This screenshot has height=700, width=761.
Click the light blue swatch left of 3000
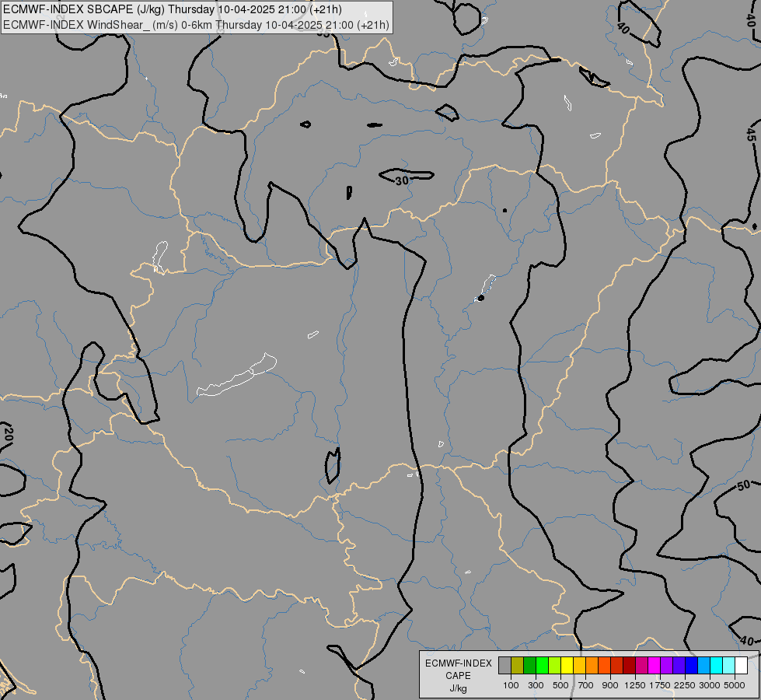[x=704, y=665]
